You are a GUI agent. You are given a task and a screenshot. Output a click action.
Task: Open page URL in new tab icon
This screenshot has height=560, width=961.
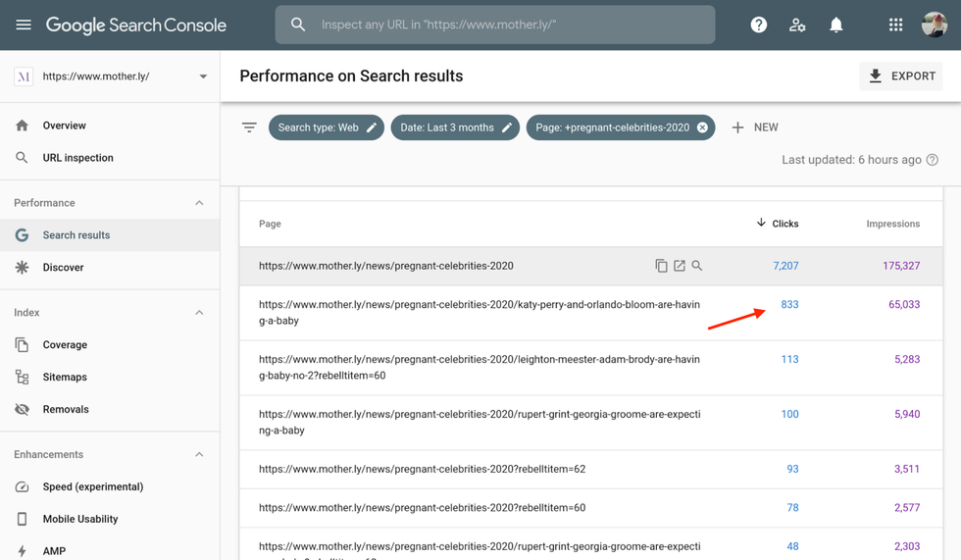(679, 266)
